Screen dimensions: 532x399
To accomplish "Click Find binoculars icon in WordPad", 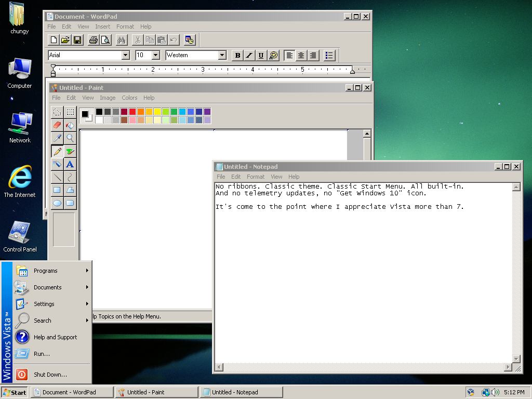I will click(121, 40).
